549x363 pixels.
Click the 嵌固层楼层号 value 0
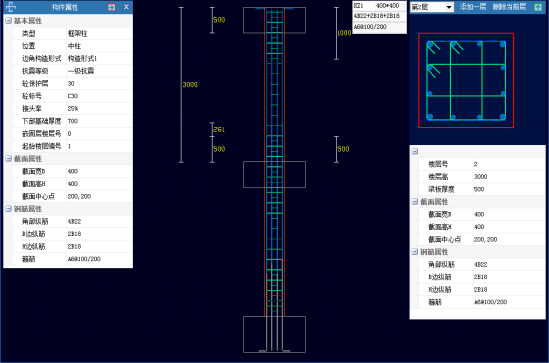pyautogui.click(x=69, y=133)
